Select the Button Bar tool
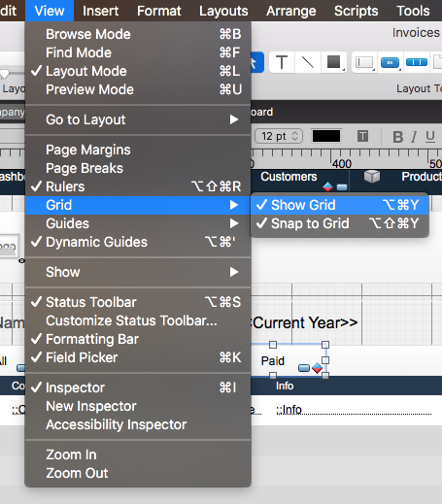The height and width of the screenshot is (504, 442). 417,62
